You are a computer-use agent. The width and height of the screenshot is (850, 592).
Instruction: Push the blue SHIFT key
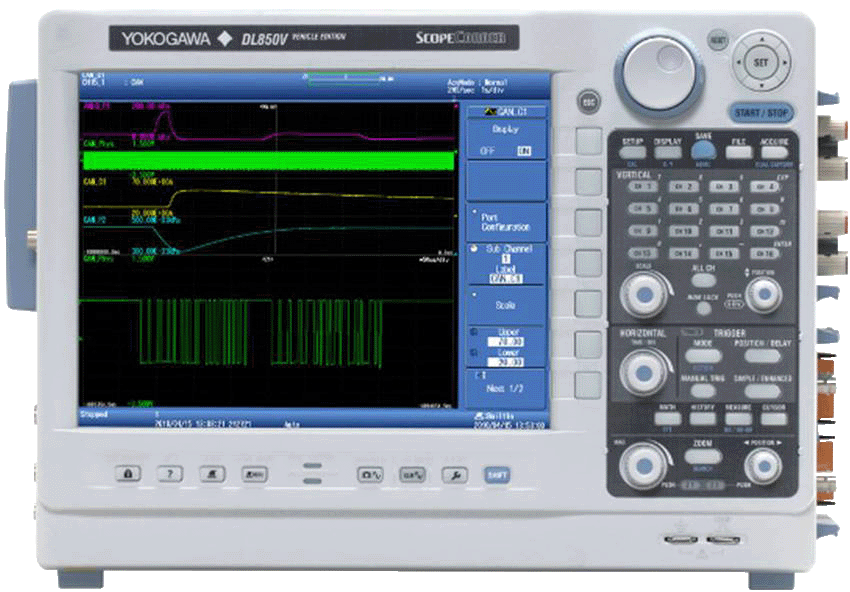pyautogui.click(x=497, y=475)
